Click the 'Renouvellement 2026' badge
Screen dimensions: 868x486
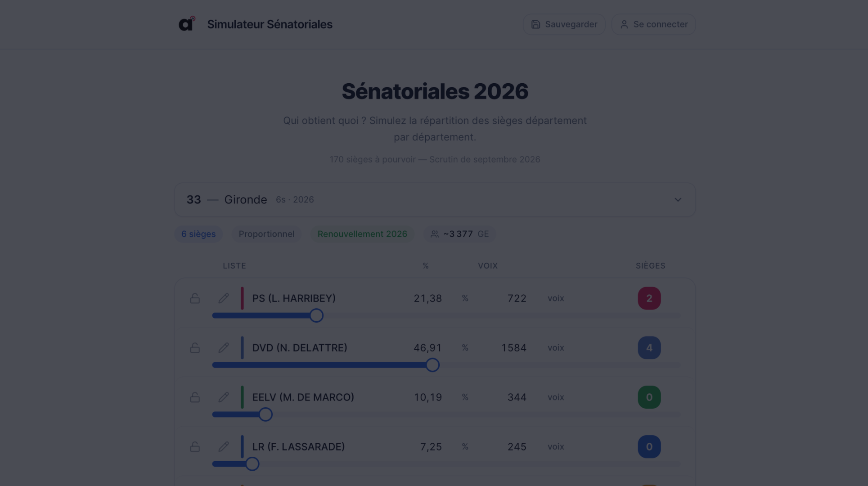pos(362,234)
